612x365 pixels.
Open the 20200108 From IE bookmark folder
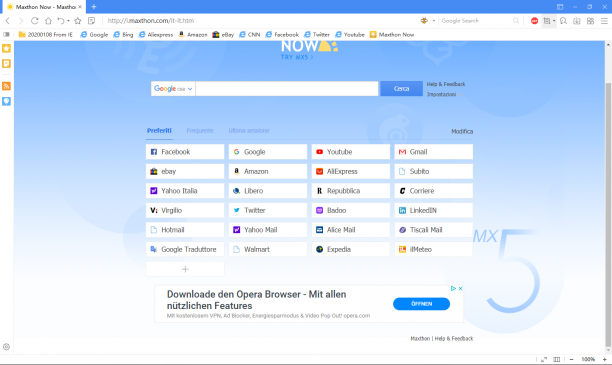click(46, 35)
